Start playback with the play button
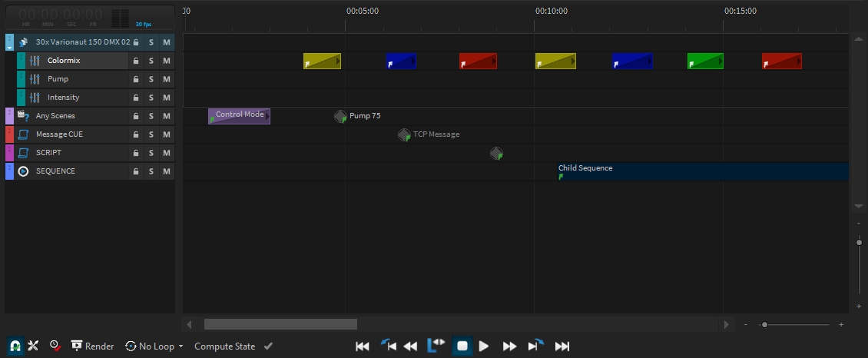Screen dimensions: 868x358 tap(484, 346)
